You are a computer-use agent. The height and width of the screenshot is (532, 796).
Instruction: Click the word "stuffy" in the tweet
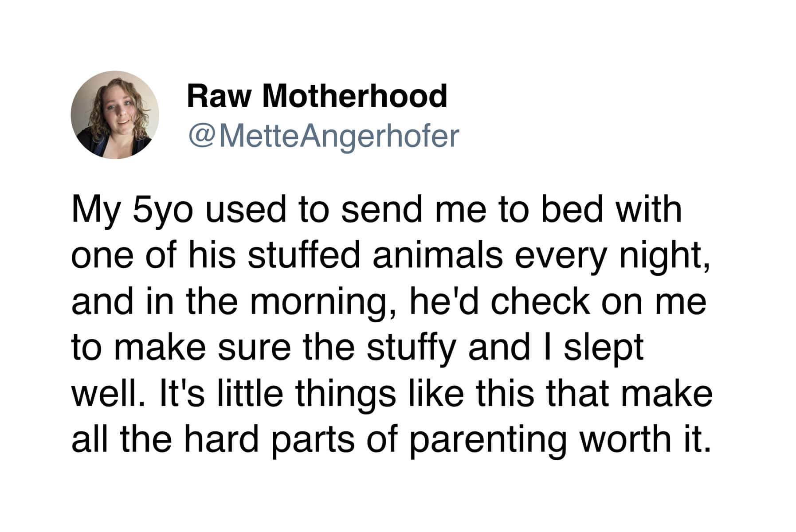tap(411, 348)
